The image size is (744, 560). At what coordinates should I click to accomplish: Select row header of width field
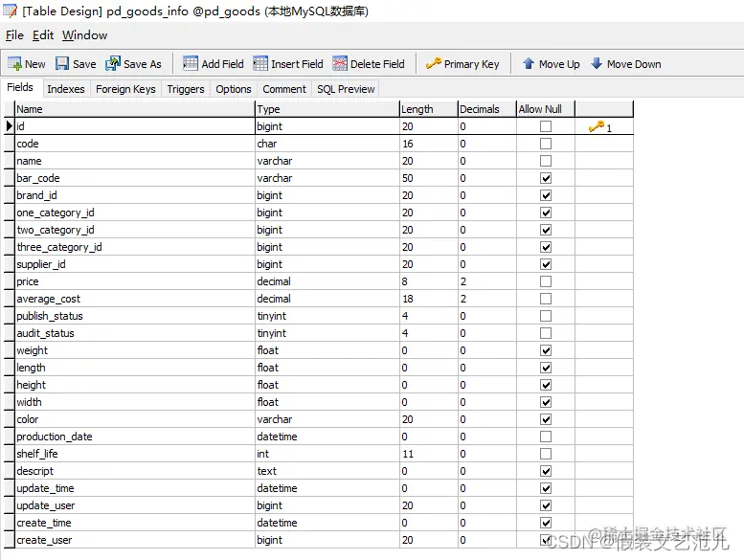9,402
